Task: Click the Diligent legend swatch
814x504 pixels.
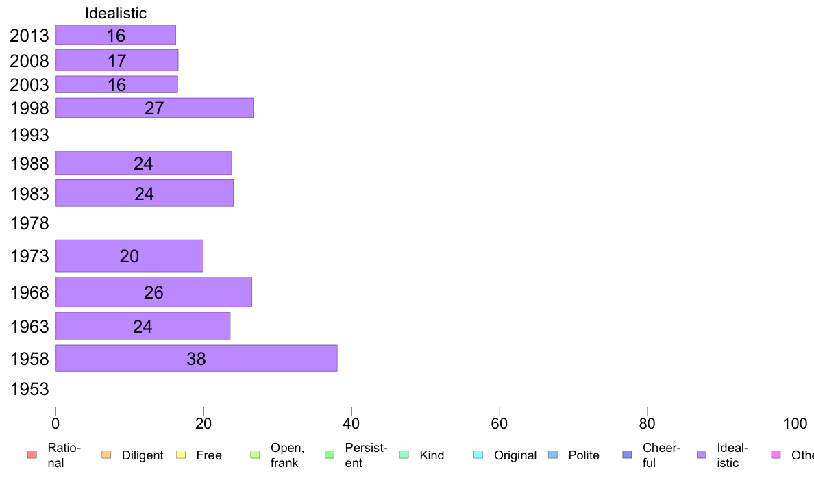Action: click(x=106, y=455)
